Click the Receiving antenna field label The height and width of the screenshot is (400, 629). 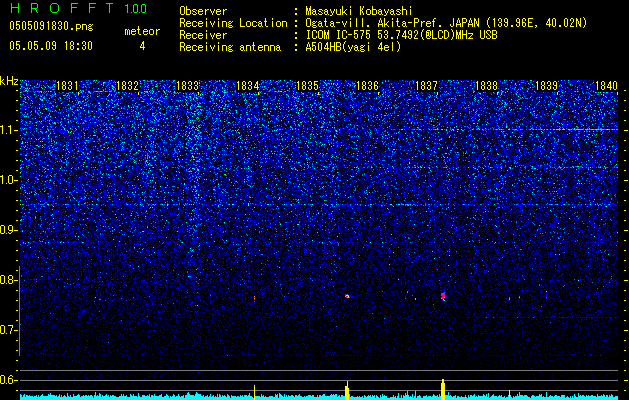pos(230,47)
